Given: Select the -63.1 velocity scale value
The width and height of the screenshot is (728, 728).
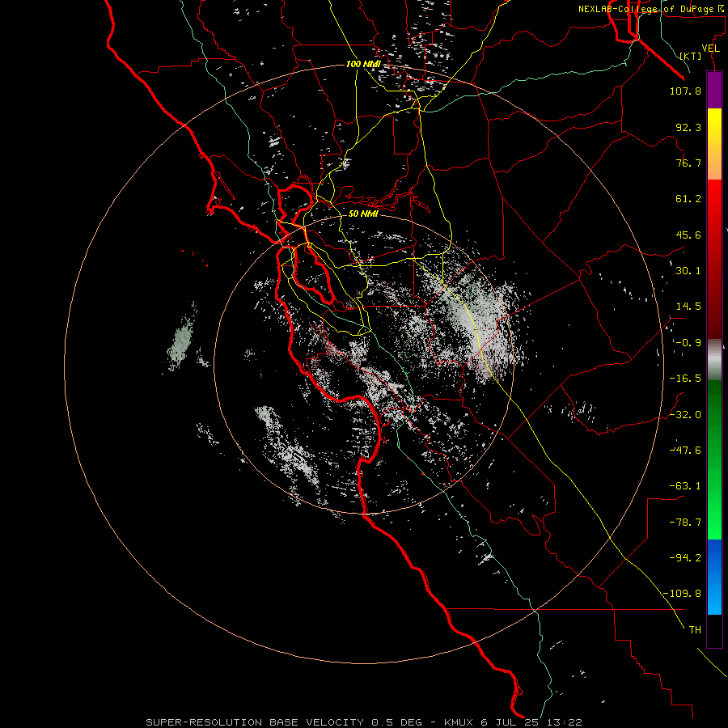Looking at the screenshot, I should point(685,486).
